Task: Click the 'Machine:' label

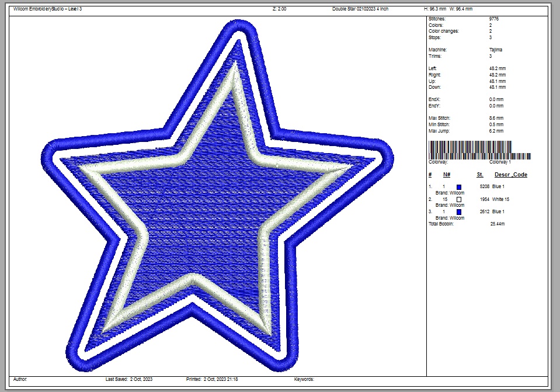Action: tap(437, 50)
